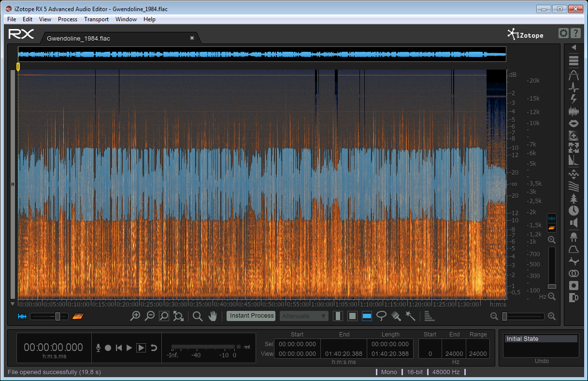Select the Brush selection tool

coord(396,316)
